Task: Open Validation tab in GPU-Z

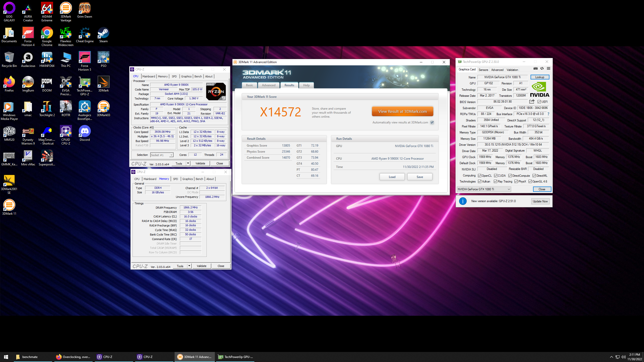Action: [x=512, y=70]
